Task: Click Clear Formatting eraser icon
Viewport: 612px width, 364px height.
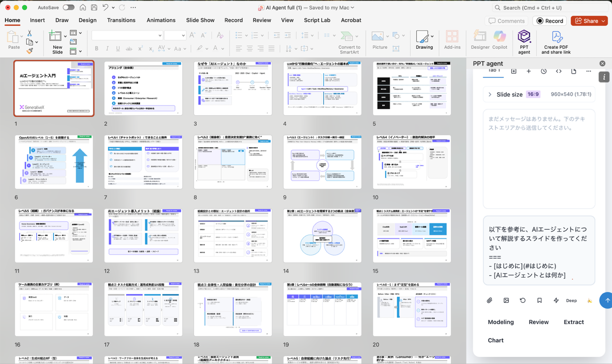Action: tap(220, 35)
